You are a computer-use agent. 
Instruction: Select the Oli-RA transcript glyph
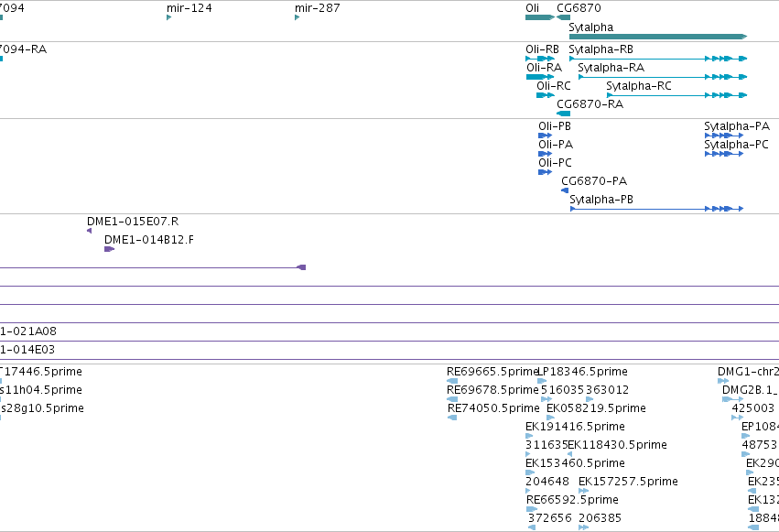tap(540, 77)
